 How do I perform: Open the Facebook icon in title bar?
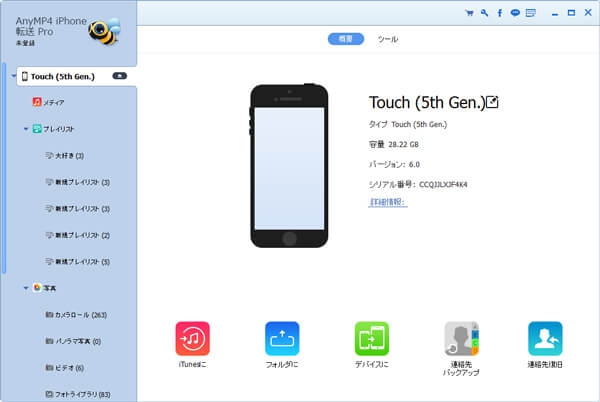pyautogui.click(x=499, y=13)
